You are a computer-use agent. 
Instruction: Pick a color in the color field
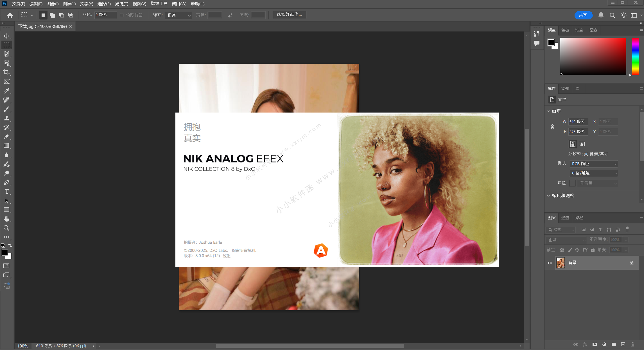click(593, 56)
